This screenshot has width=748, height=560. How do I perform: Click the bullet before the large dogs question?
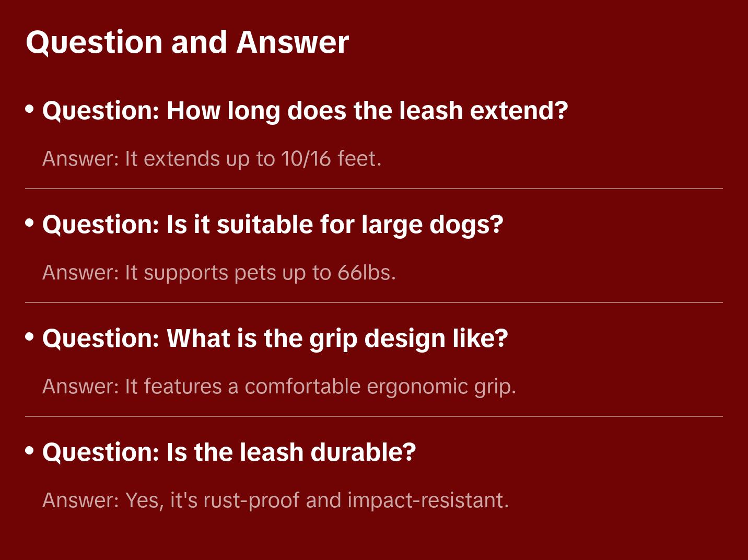(x=30, y=223)
